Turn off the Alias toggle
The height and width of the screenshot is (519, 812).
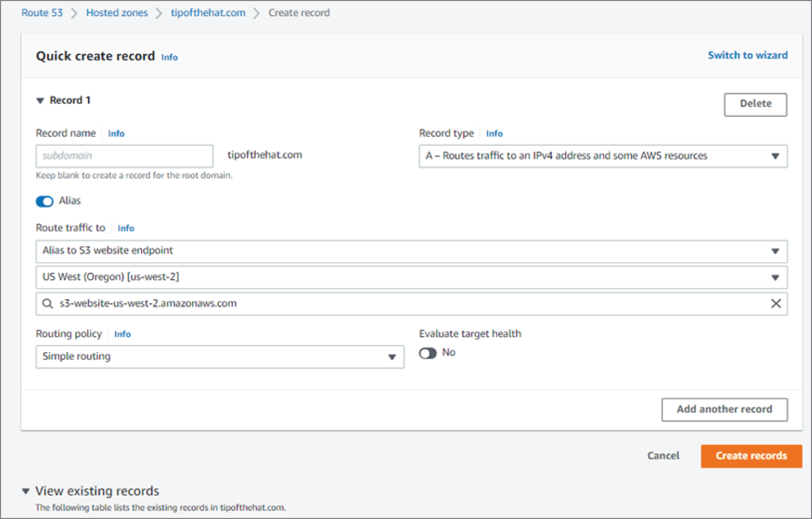pos(45,201)
